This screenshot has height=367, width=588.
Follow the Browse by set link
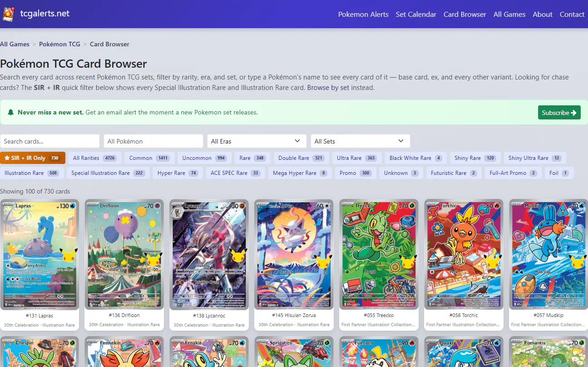[x=328, y=88]
